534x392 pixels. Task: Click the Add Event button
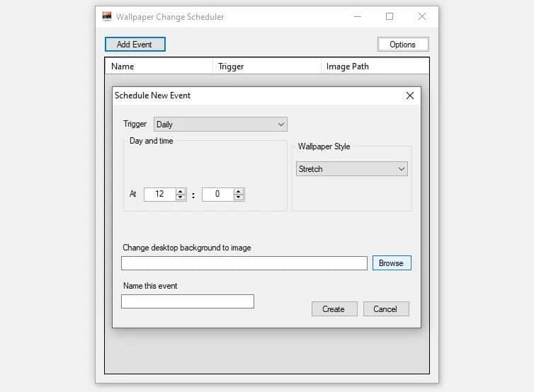click(x=135, y=45)
